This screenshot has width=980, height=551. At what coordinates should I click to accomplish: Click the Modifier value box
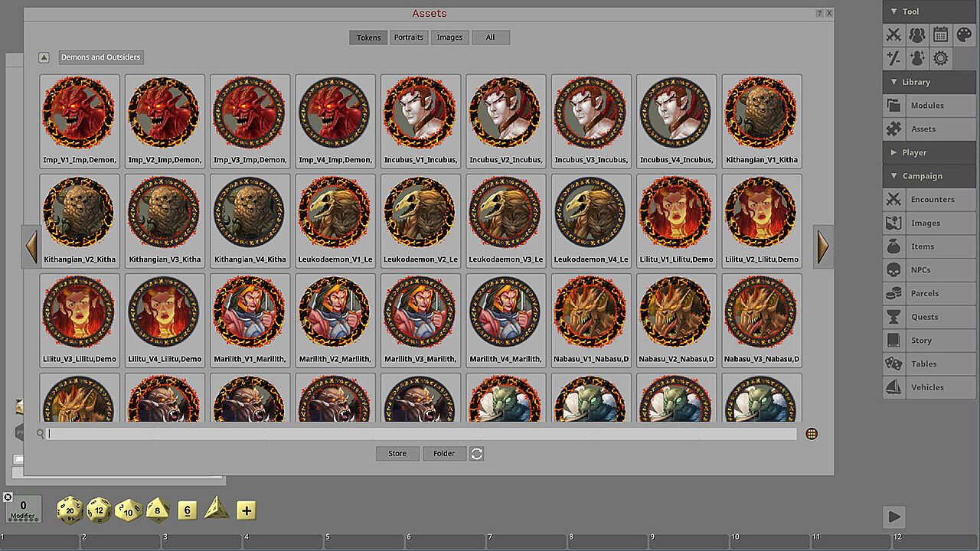click(x=23, y=509)
